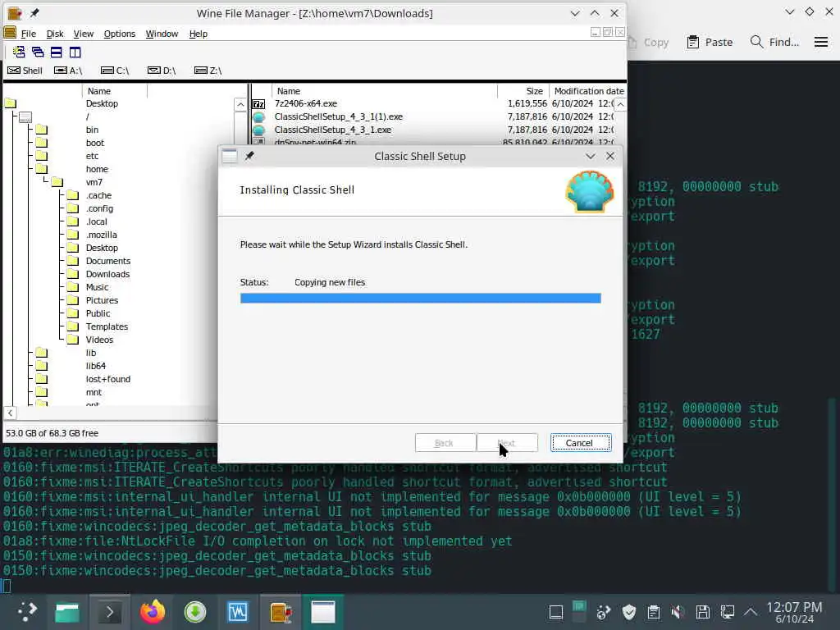Switch to the C:\ drive
This screenshot has width=840, height=630.
tap(115, 71)
